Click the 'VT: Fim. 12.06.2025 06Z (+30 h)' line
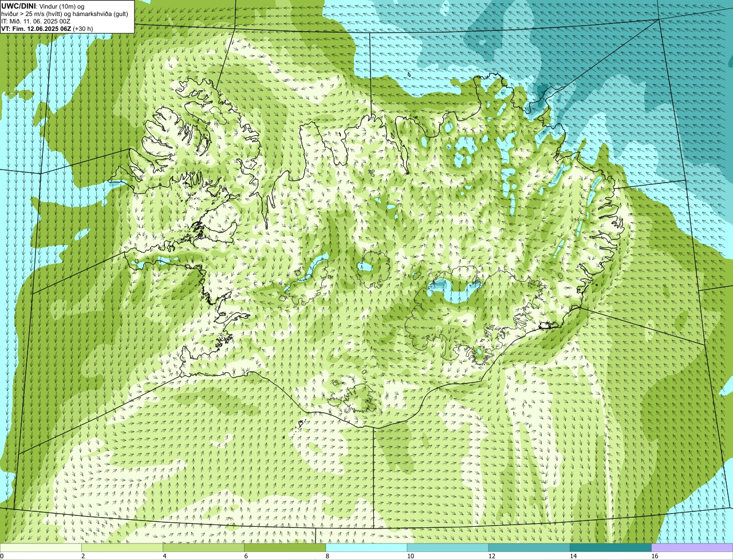Viewport: 733px width, 560px height. [x=47, y=28]
